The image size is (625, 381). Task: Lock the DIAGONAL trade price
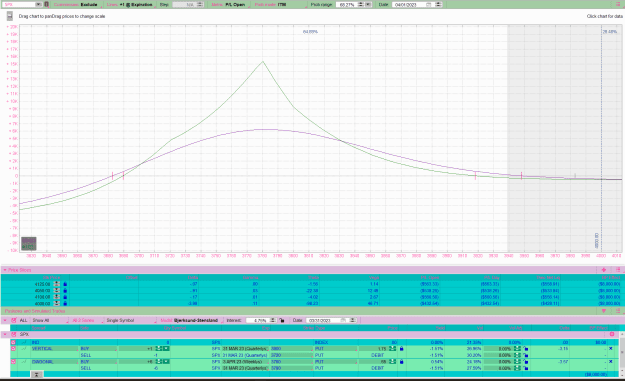coord(401,362)
